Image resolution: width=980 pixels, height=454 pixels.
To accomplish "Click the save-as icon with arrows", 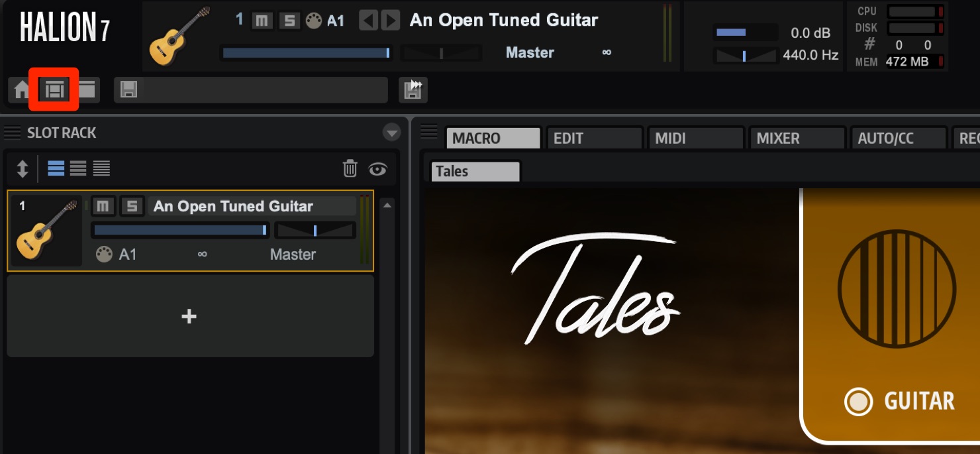I will coord(413,89).
